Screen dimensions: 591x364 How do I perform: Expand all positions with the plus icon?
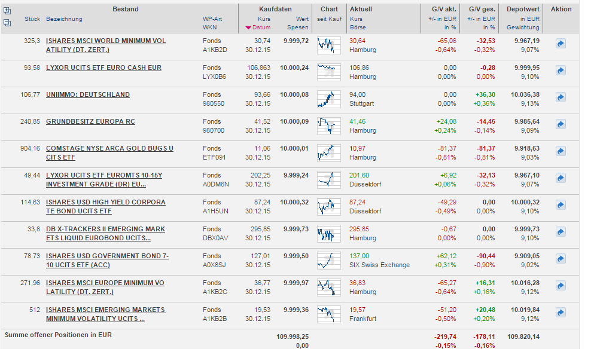click(x=7, y=11)
